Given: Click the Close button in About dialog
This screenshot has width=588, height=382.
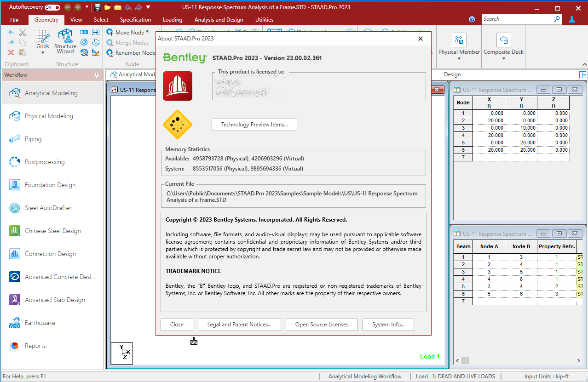Looking at the screenshot, I should 177,325.
